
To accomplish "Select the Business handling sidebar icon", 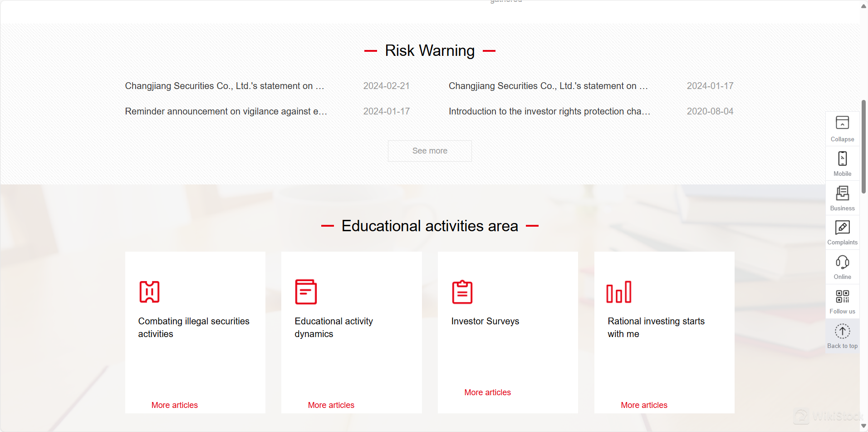I will pos(842,197).
